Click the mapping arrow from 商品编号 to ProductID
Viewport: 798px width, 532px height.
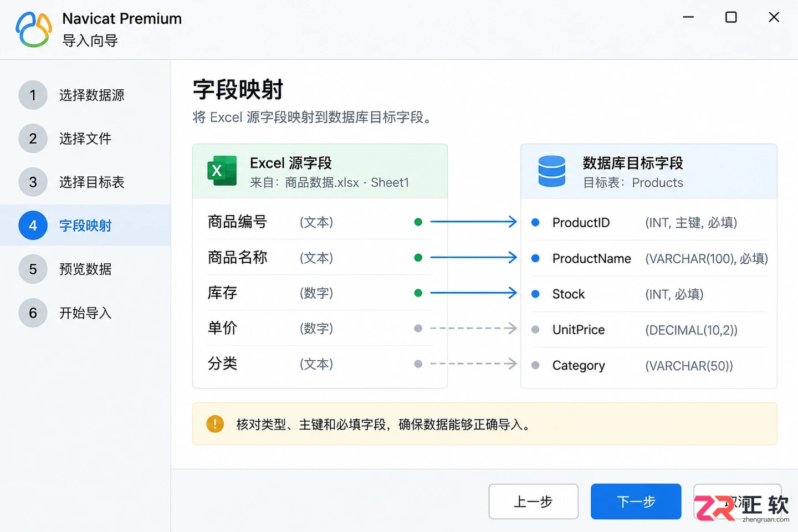(x=473, y=222)
